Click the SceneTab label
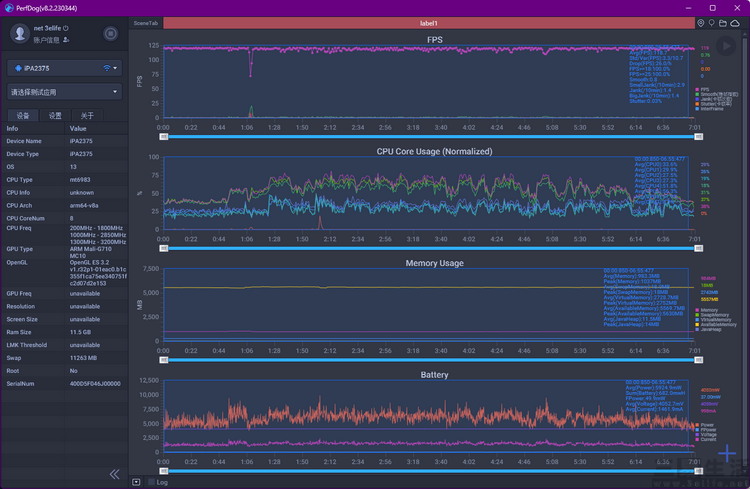Image resolution: width=750 pixels, height=489 pixels. (x=146, y=23)
